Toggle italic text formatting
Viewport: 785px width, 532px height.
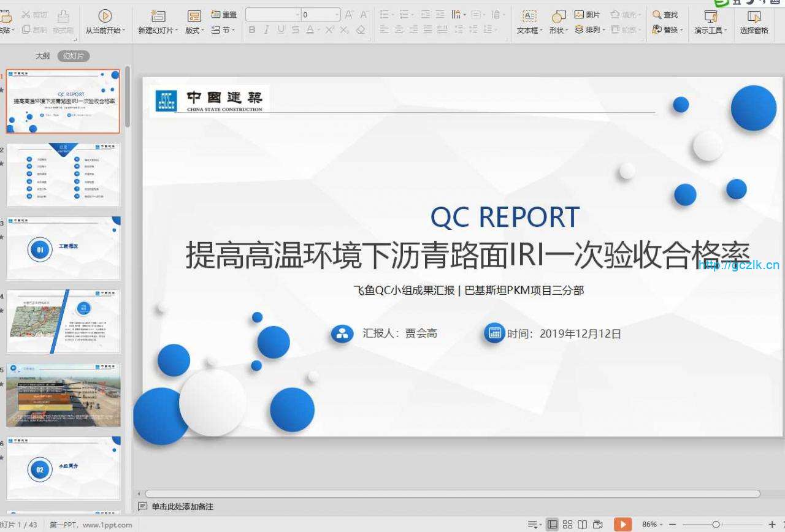266,29
